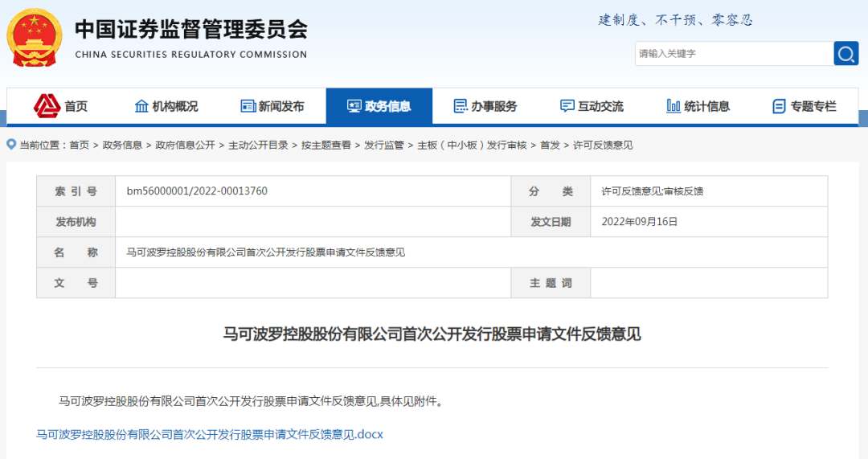Image resolution: width=868 pixels, height=459 pixels.
Task: Select category value 许可反馈意见;审核反馈
Action: click(653, 191)
